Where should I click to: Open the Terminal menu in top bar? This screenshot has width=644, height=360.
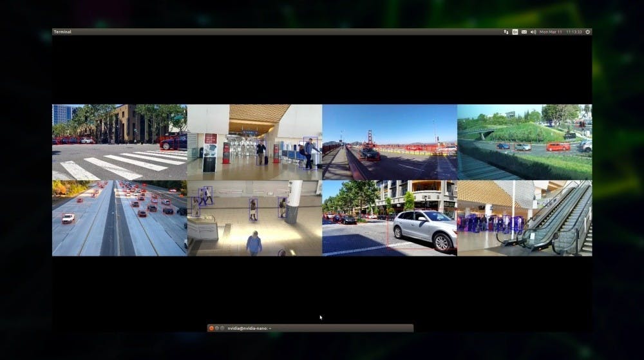(62, 32)
